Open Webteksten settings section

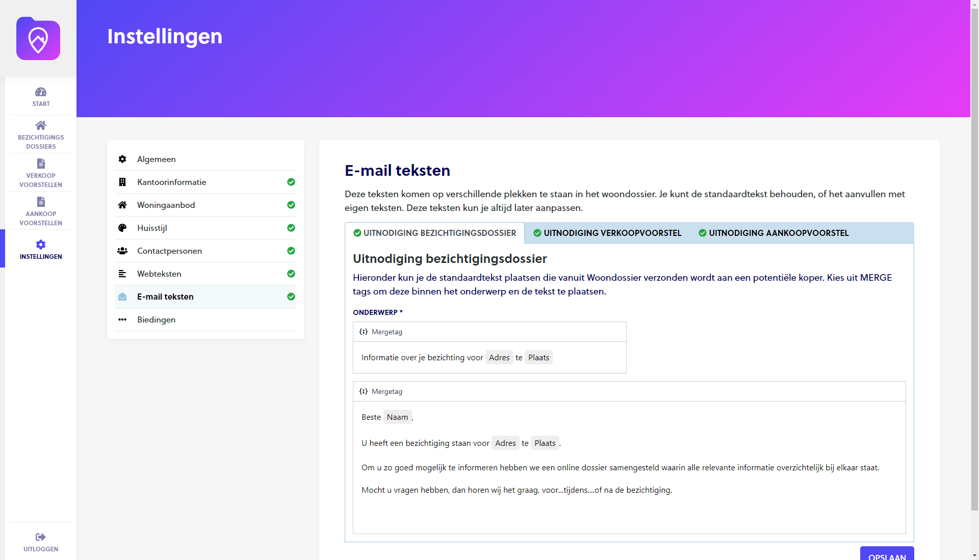(x=205, y=274)
